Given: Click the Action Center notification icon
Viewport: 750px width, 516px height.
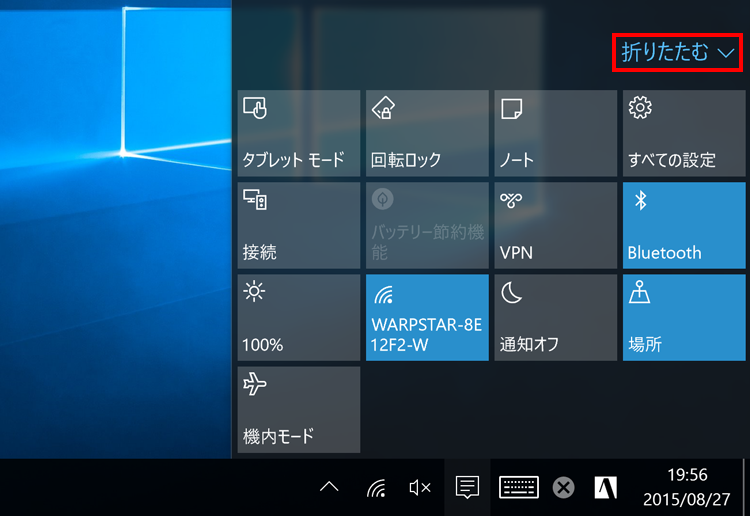Looking at the screenshot, I should pos(466,488).
